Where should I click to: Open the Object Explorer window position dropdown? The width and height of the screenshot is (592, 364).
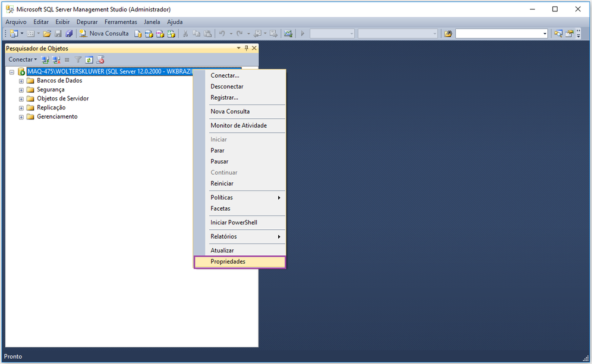coord(238,48)
